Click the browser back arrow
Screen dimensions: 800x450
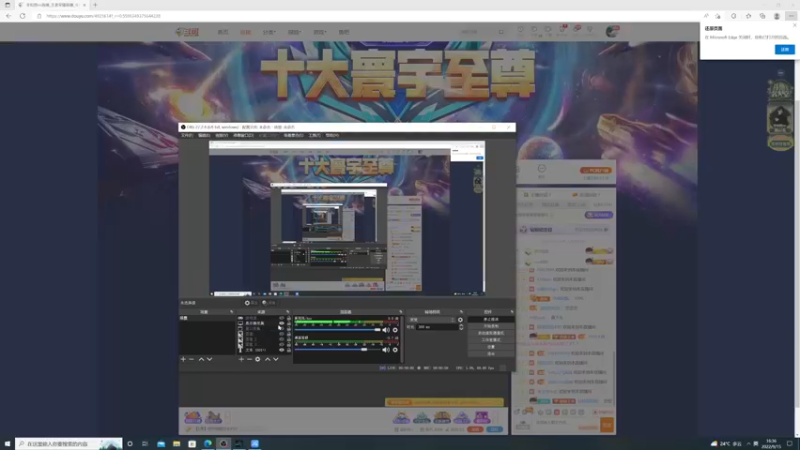9,16
